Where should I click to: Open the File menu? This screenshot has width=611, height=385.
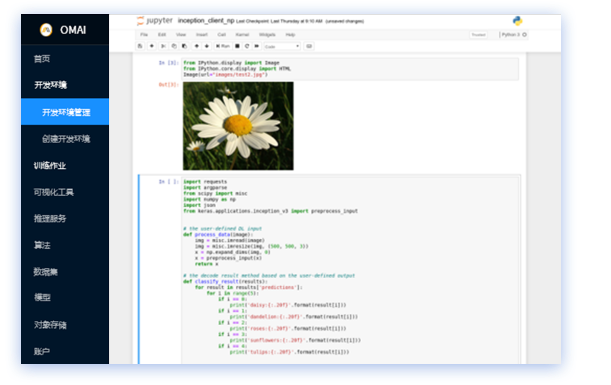pyautogui.click(x=144, y=35)
